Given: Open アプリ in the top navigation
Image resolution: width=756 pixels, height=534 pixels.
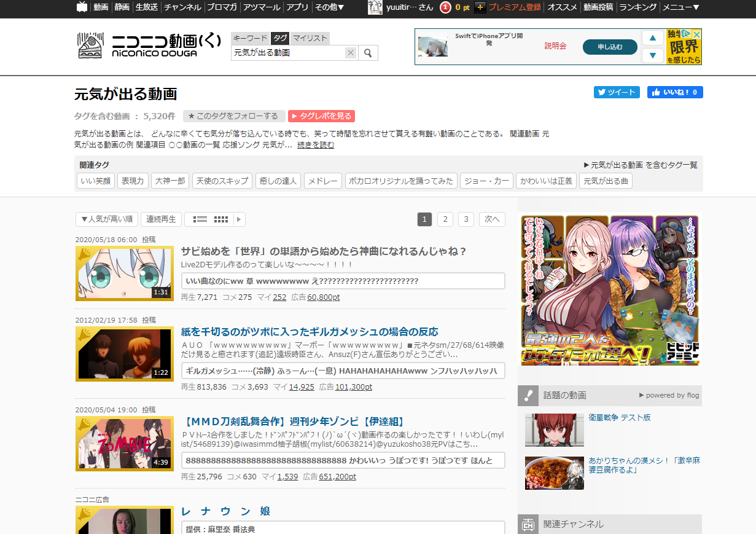Looking at the screenshot, I should (298, 7).
